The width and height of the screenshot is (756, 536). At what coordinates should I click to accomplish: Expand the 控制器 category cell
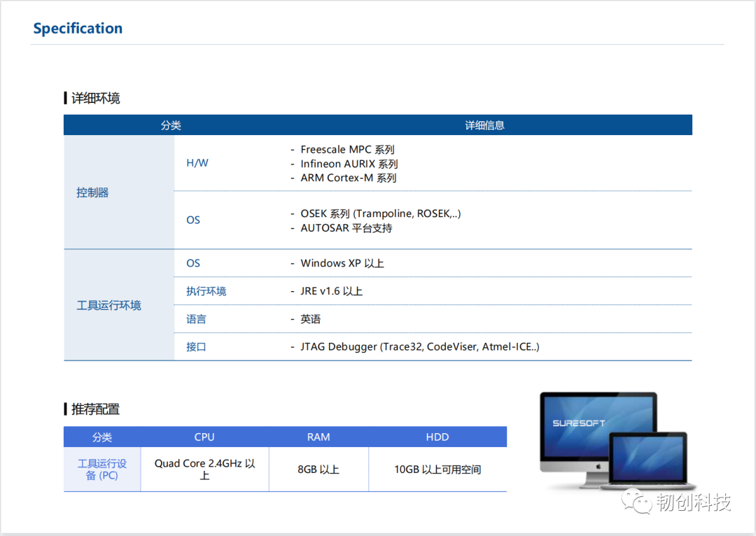[x=92, y=192]
